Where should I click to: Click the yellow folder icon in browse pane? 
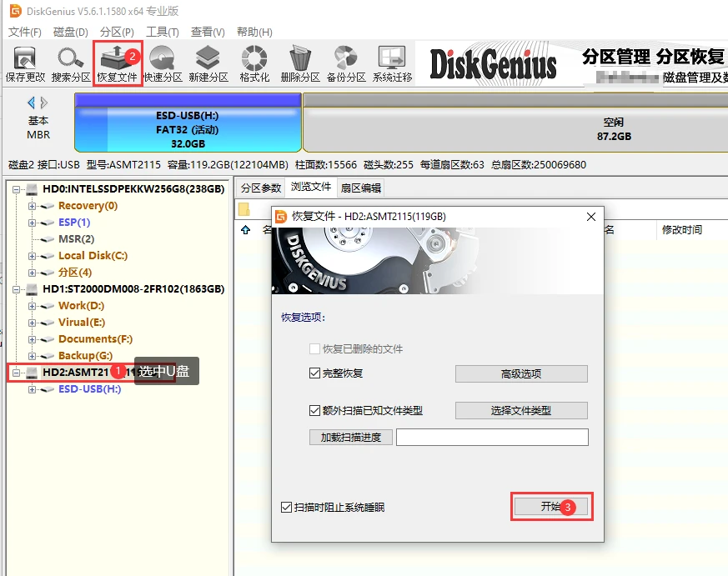244,209
